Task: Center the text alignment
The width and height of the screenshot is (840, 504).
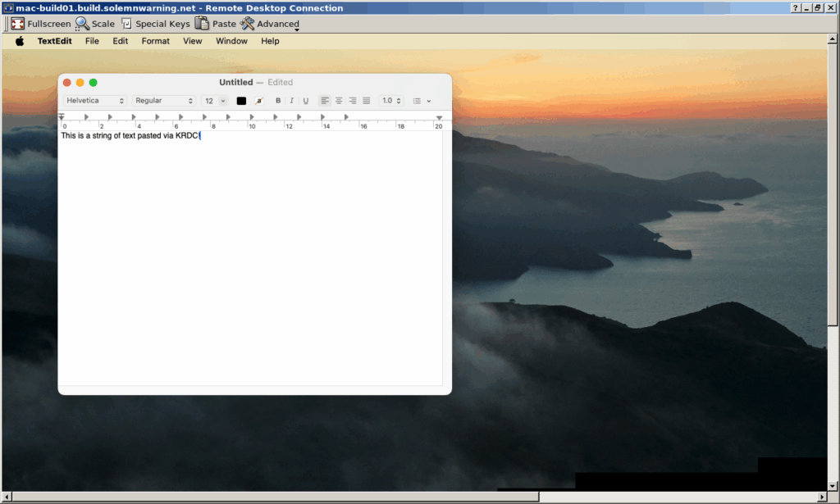Action: click(x=339, y=100)
